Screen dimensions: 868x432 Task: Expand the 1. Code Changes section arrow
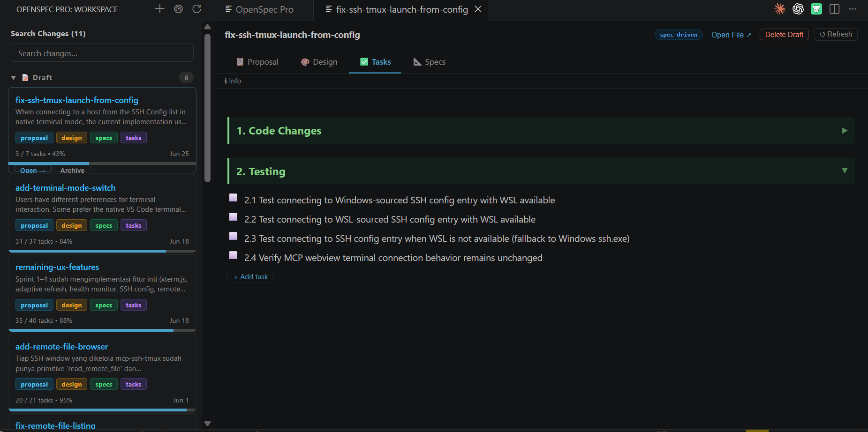tap(845, 131)
